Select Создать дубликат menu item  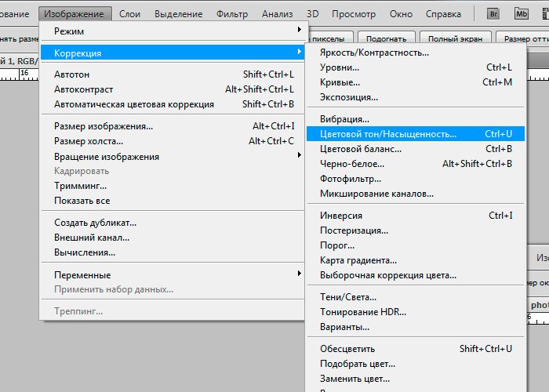(95, 223)
